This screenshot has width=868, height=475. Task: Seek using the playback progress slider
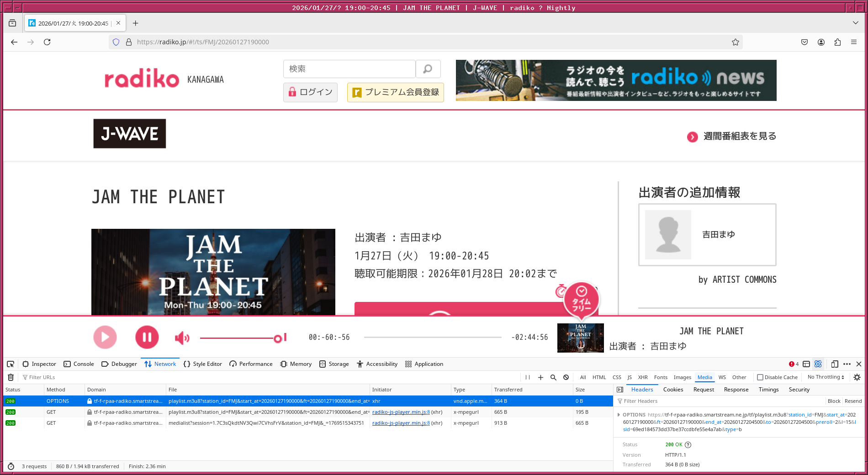click(434, 337)
